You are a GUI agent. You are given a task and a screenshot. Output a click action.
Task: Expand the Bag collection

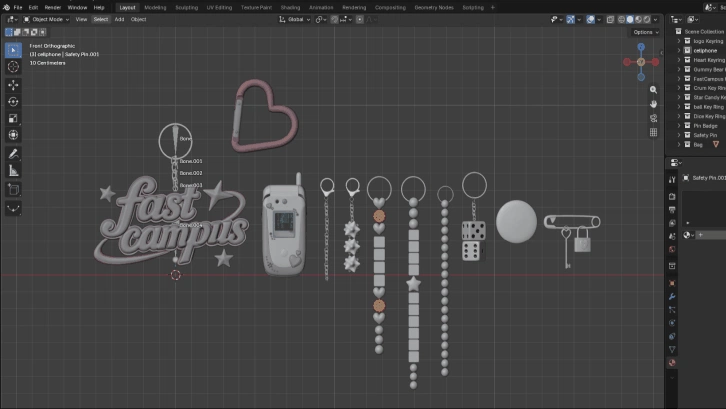point(679,145)
